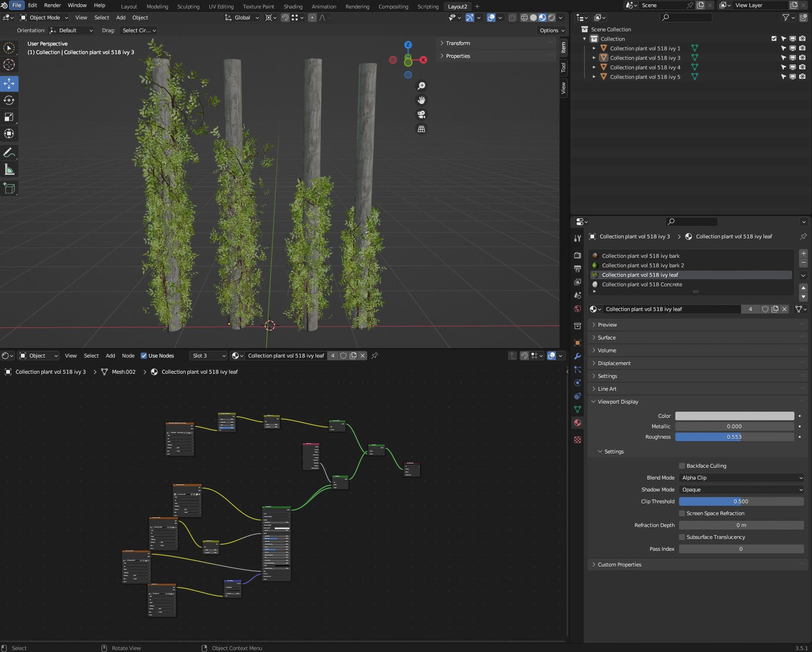Open the Slot 3 dropdown in node editor

[x=208, y=356]
